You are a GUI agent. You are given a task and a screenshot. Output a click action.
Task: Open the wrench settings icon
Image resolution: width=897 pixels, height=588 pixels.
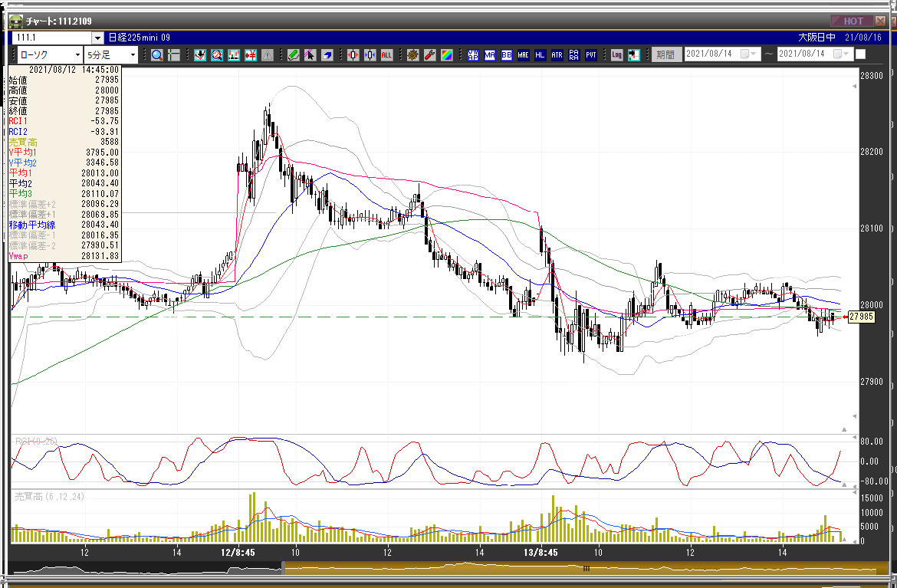pos(429,54)
